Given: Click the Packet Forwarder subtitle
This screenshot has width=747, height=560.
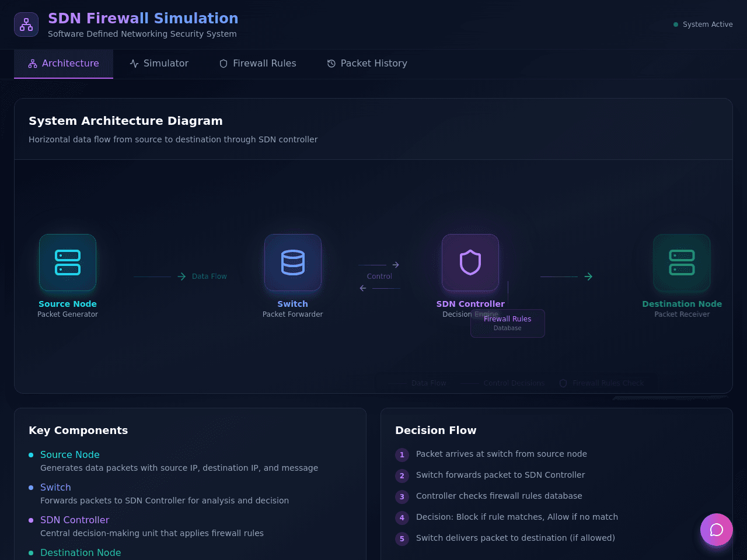Looking at the screenshot, I should (x=293, y=314).
